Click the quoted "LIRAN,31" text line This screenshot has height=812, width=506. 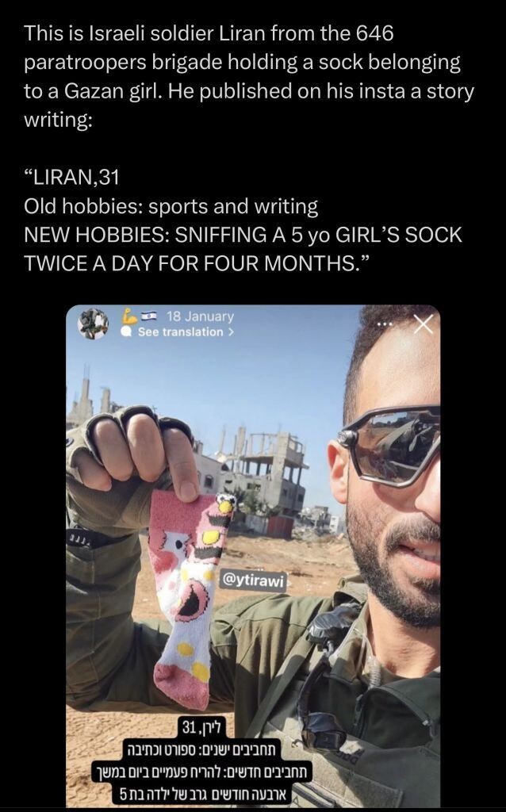click(x=71, y=178)
